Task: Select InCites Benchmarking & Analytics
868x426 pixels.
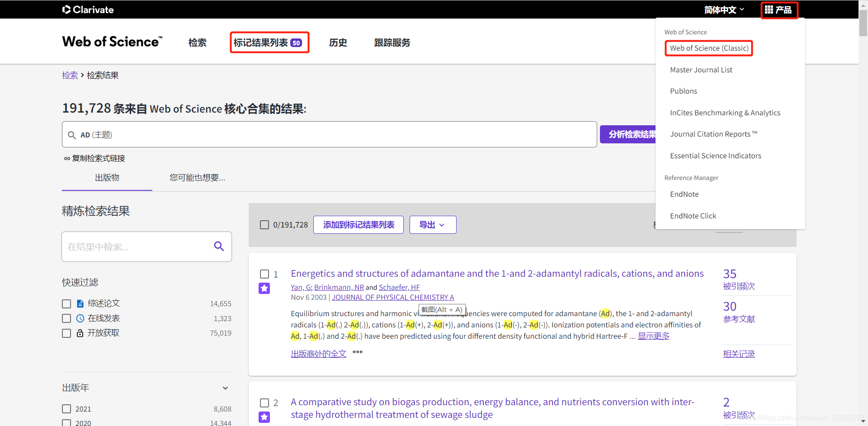Action: click(x=725, y=113)
